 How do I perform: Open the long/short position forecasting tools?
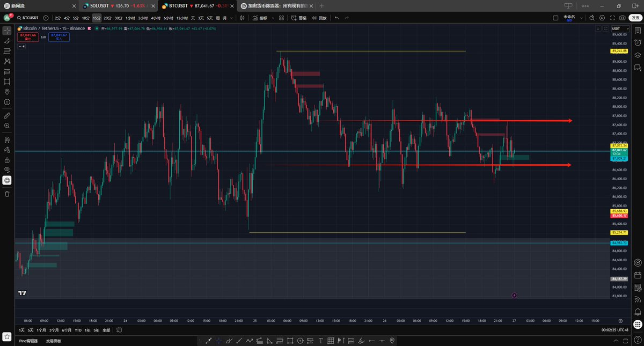tap(7, 71)
